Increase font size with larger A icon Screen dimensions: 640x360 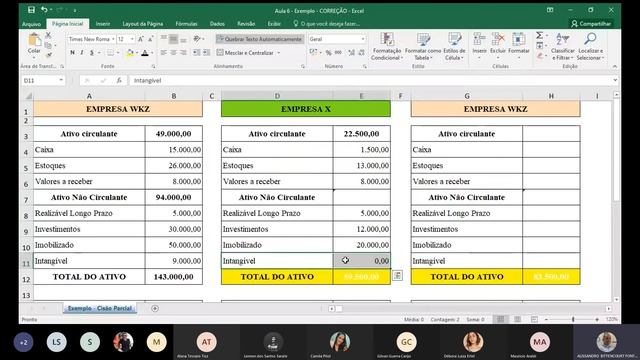[x=140, y=39]
